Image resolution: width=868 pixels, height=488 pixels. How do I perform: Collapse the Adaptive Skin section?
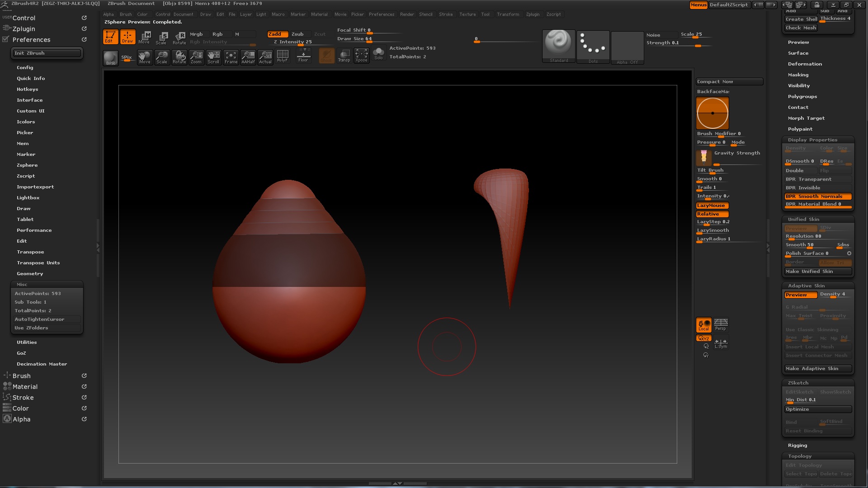(806, 286)
